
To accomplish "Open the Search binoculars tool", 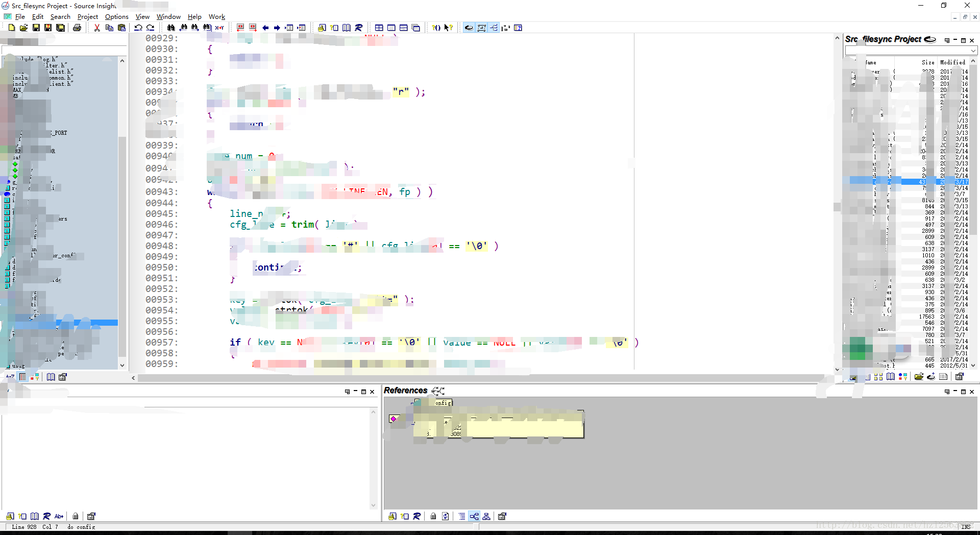I will [171, 28].
